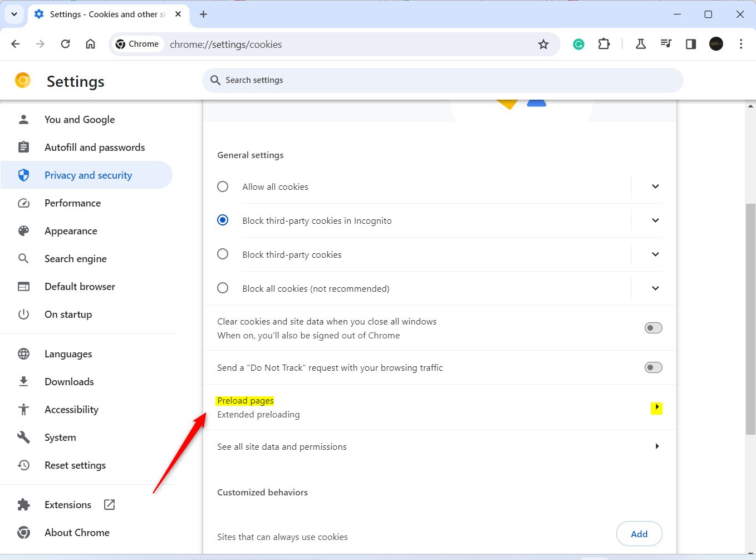Expand the Block all cookies description

coord(655,288)
